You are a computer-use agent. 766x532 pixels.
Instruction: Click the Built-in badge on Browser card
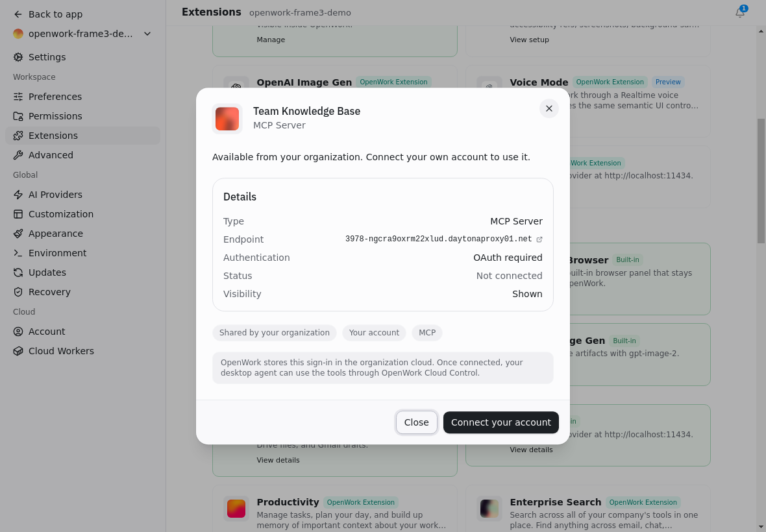(x=627, y=260)
